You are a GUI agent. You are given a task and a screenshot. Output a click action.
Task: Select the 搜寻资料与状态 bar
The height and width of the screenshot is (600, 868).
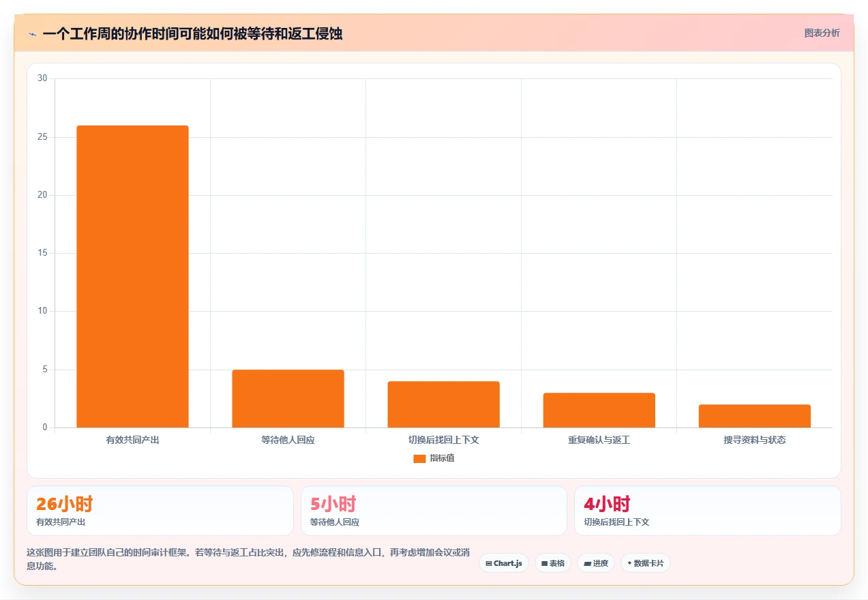(x=755, y=416)
